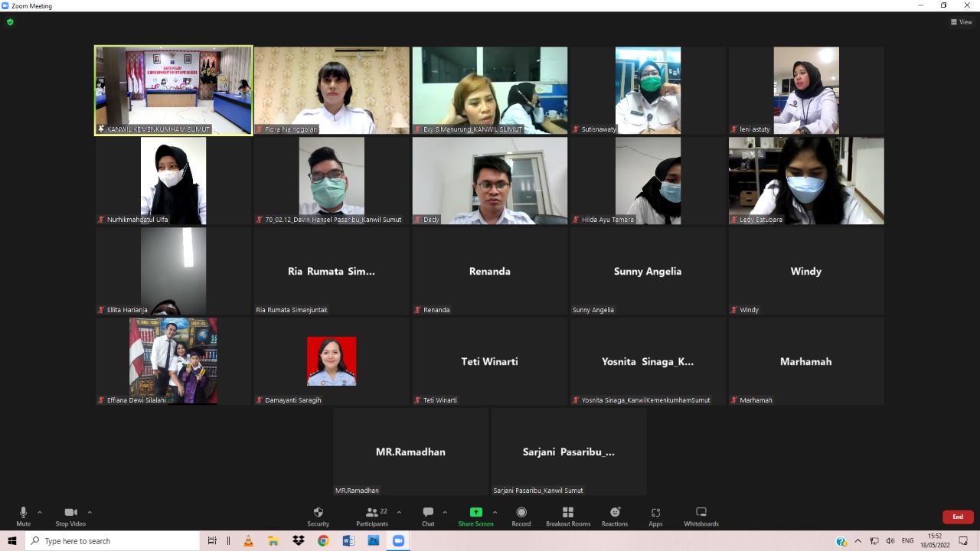Expand Share Screen options arrow
The width and height of the screenshot is (980, 551).
click(495, 513)
